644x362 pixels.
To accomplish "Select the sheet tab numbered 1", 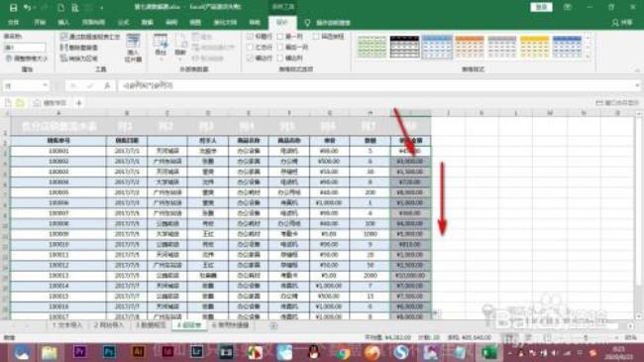I will point(67,325).
